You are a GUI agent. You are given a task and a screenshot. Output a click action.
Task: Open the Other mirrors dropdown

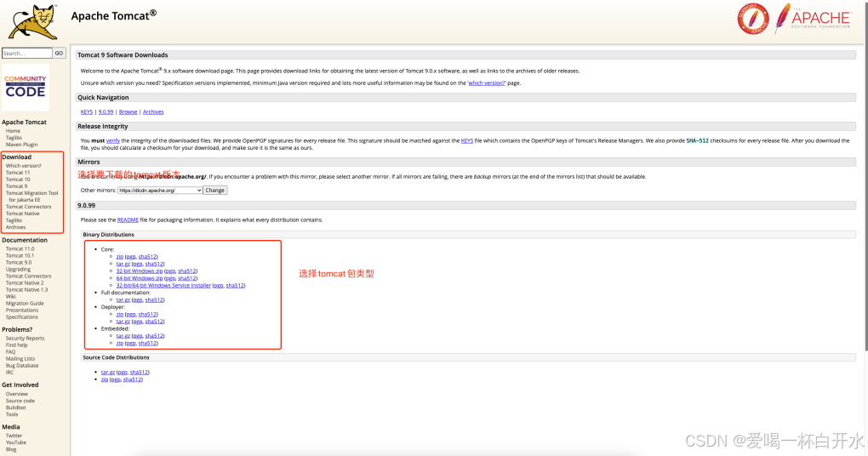(x=160, y=191)
